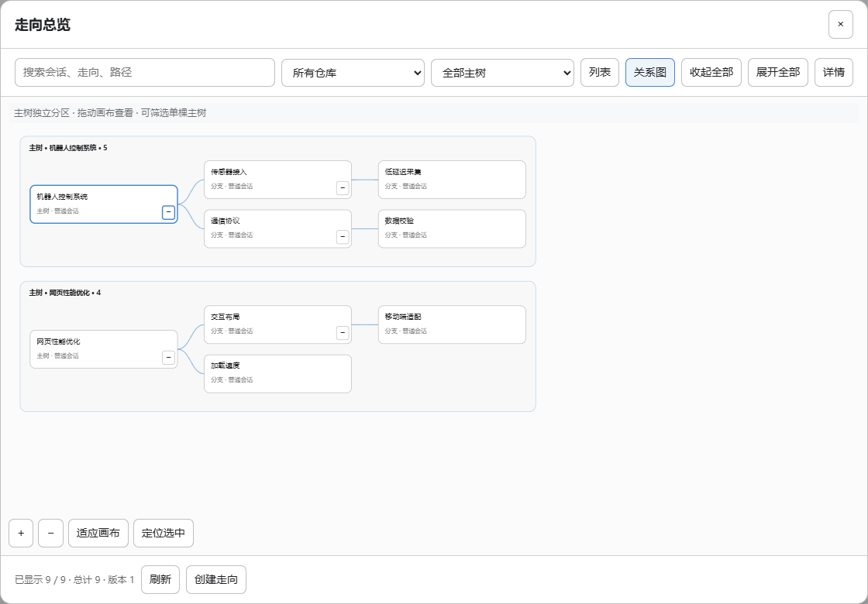Viewport: 868px width, 604px height.
Task: Select the 传感器接入 branch card
Action: [278, 180]
